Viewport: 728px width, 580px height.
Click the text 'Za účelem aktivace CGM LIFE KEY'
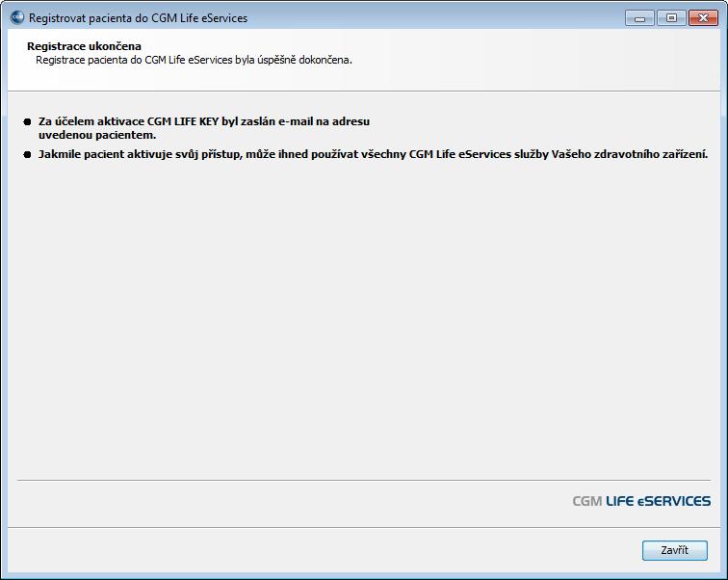129,121
